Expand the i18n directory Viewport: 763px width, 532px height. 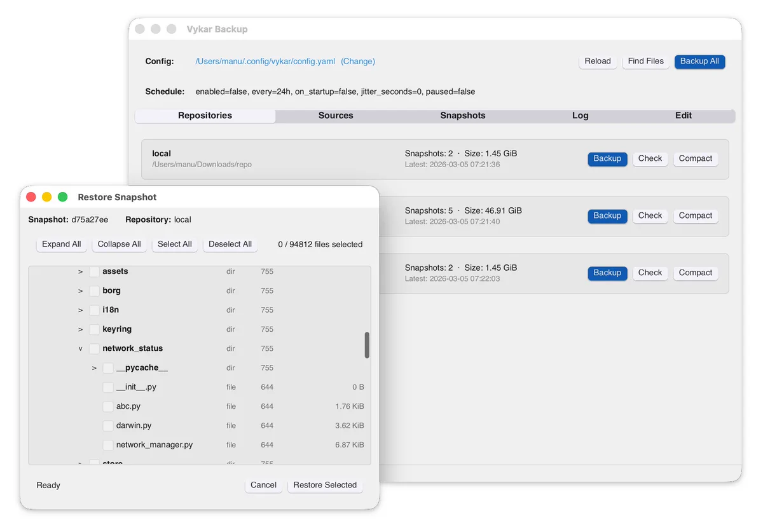point(81,310)
